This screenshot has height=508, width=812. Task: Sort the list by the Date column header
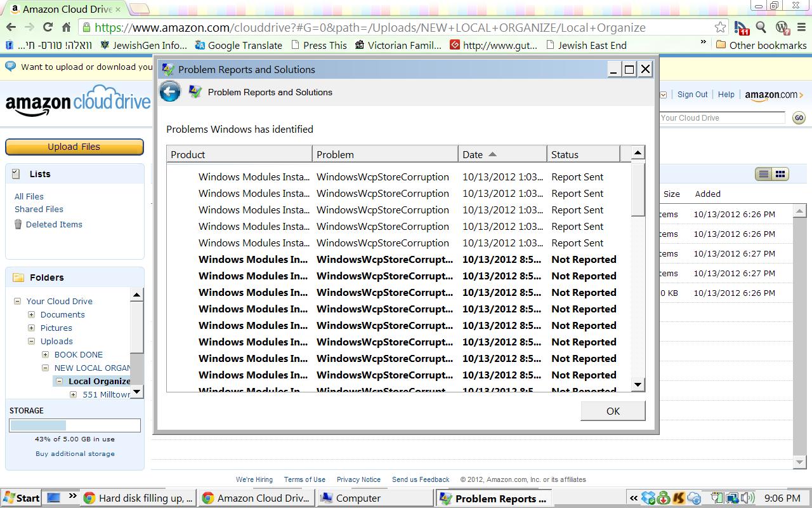pos(502,154)
